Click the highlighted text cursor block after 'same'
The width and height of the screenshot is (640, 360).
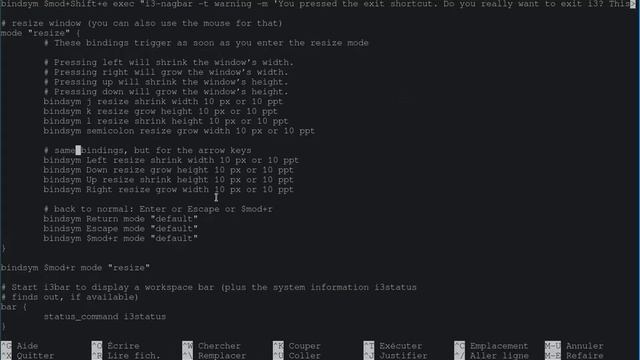click(78, 151)
